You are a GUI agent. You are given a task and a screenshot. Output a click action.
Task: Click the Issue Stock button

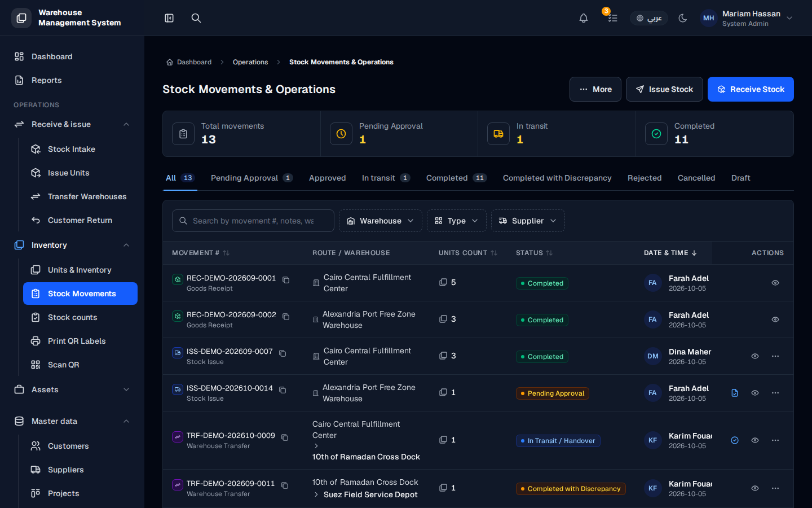coord(664,89)
